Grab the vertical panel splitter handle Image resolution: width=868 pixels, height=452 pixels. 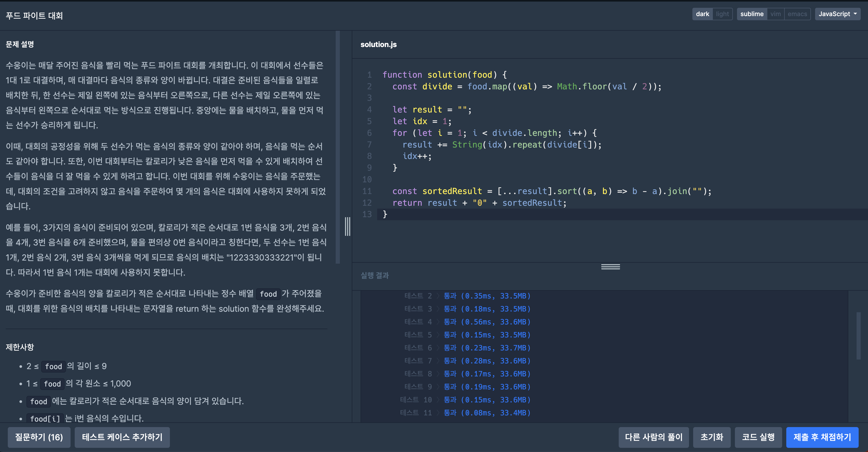(x=347, y=226)
